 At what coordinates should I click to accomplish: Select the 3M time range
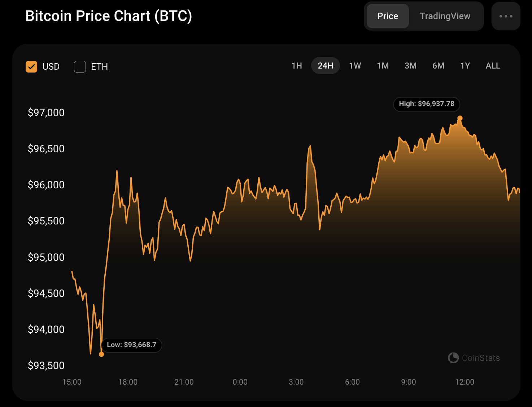point(410,66)
